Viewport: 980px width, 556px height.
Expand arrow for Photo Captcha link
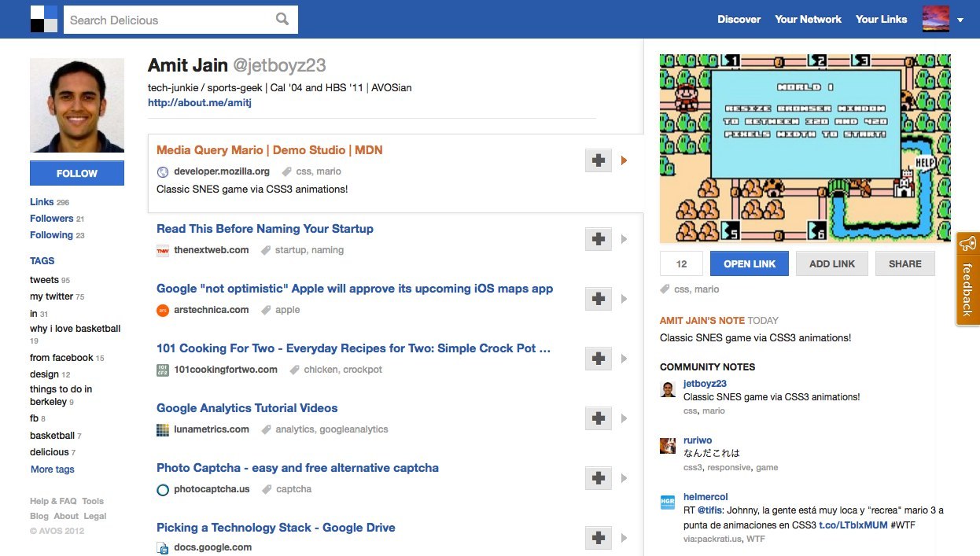(x=624, y=478)
